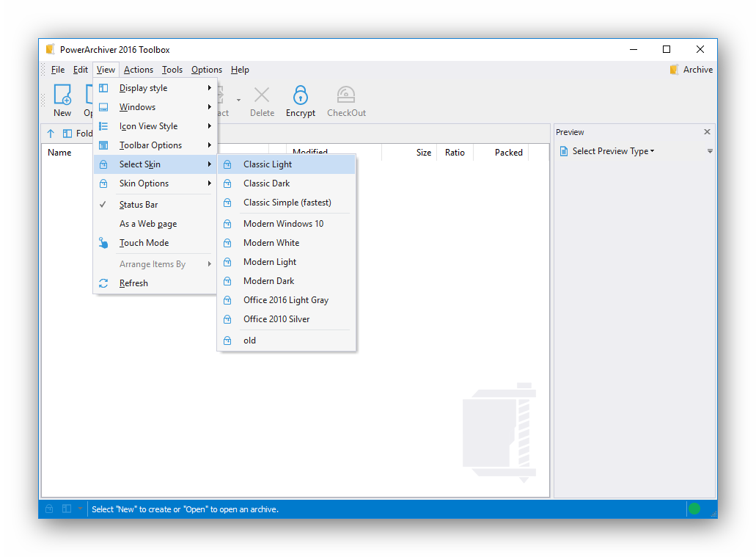Click the skin icon beside old

point(227,341)
